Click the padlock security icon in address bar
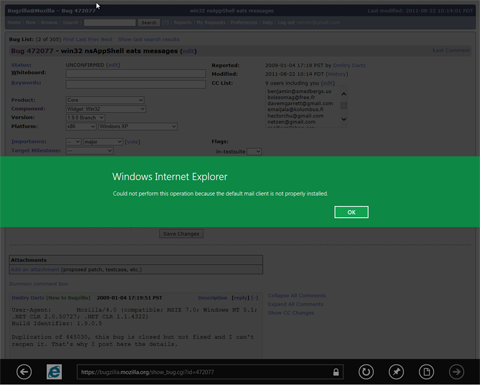 tap(336, 372)
